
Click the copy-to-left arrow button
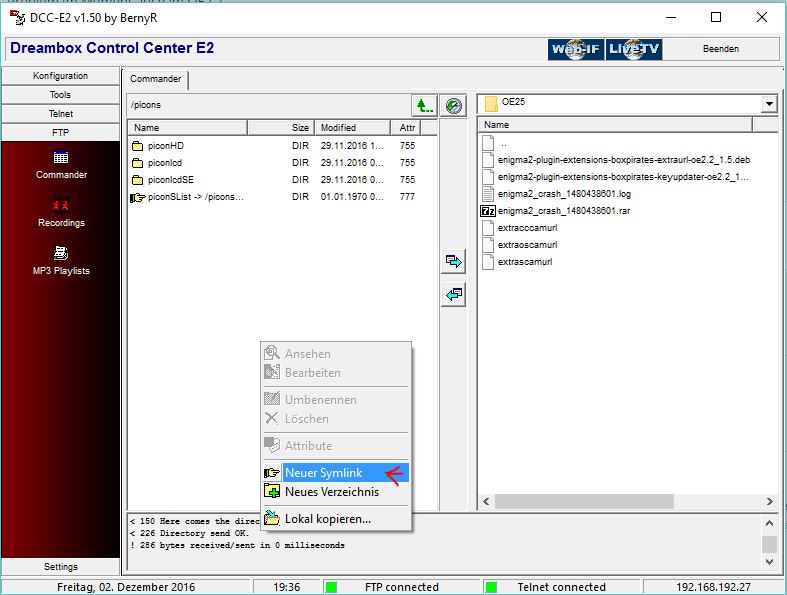point(454,295)
